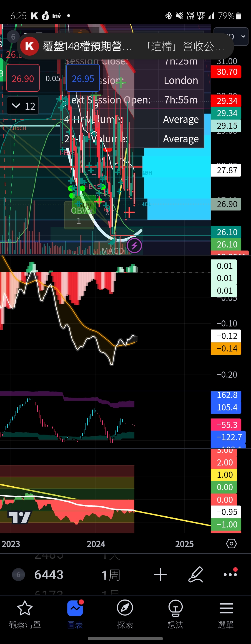Open the K news notification banner
This screenshot has width=251, height=644.
coord(125,46)
